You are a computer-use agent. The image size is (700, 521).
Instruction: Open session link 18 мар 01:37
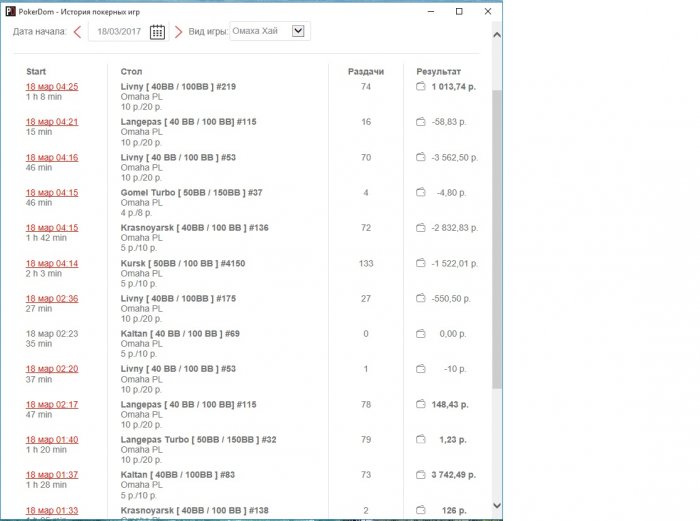coord(52,475)
